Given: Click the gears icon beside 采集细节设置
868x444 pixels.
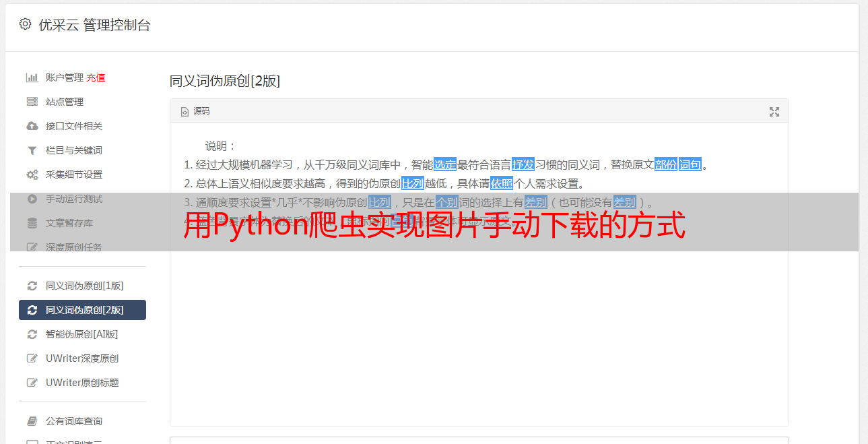Looking at the screenshot, I should pyautogui.click(x=32, y=175).
